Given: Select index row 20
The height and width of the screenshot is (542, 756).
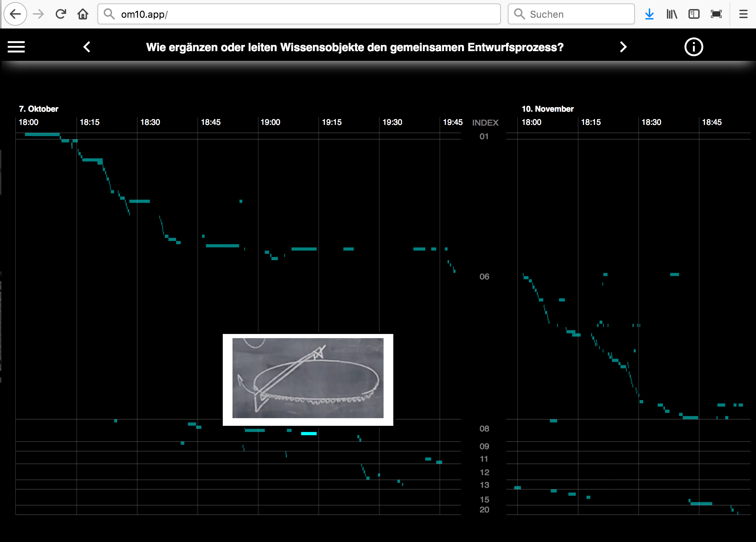Looking at the screenshot, I should (x=484, y=510).
